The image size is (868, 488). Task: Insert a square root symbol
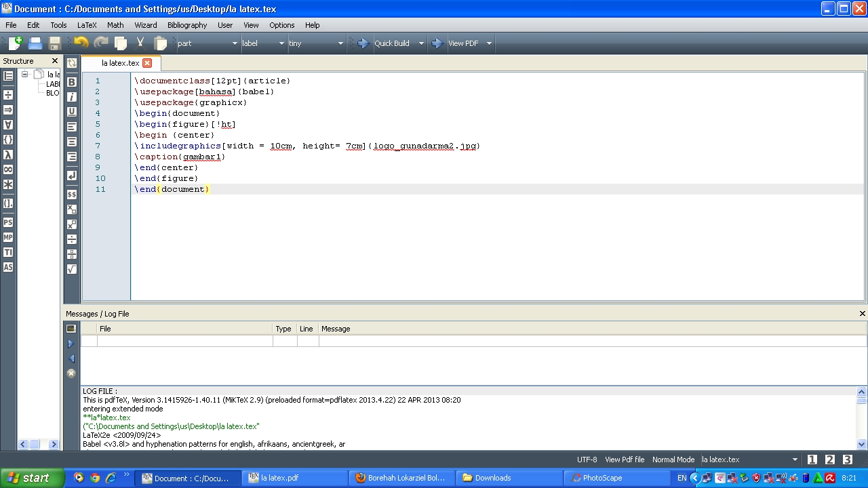point(71,269)
